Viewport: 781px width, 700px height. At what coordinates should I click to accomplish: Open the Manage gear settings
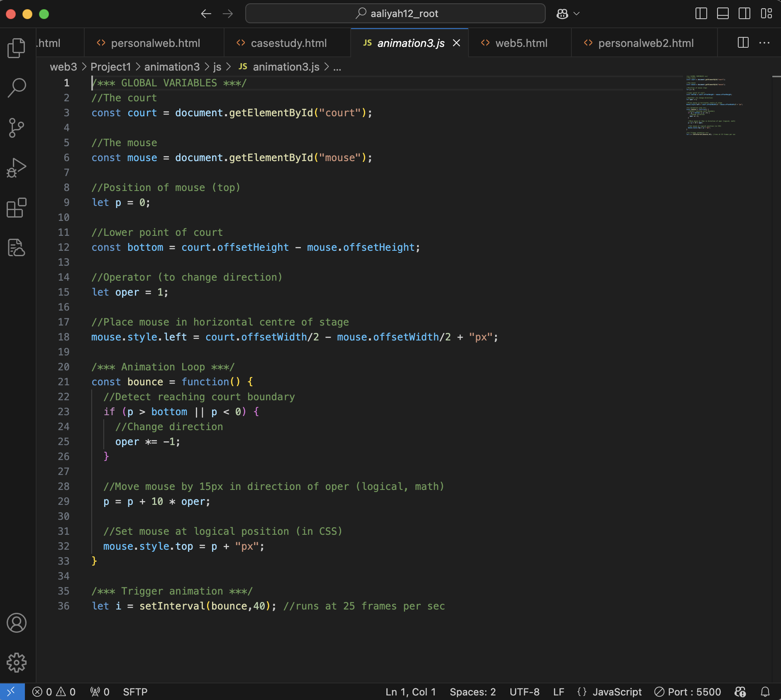click(17, 663)
